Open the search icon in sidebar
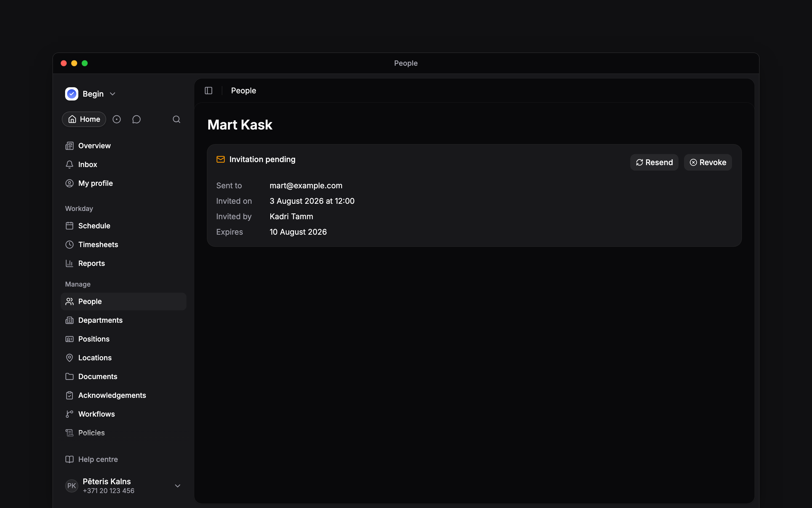This screenshot has height=508, width=812. [177, 119]
